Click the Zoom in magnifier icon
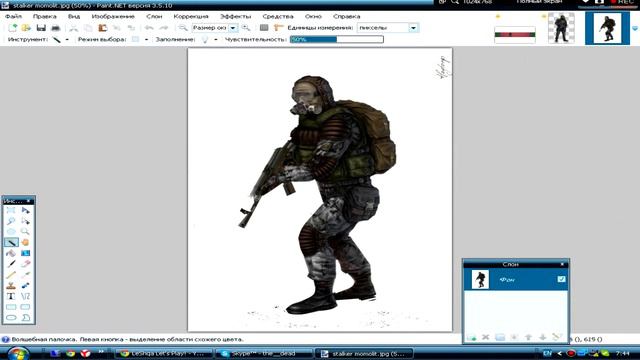Image resolution: width=640 pixels, height=360 pixels. (246, 28)
